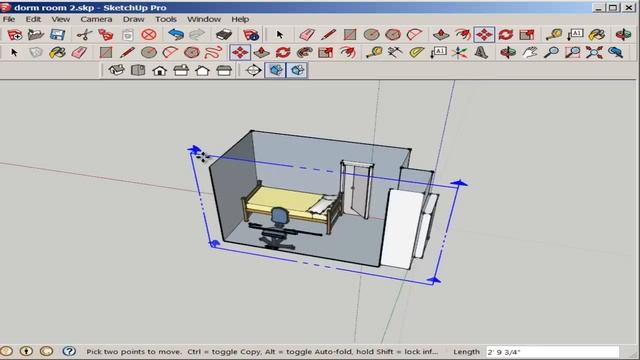This screenshot has height=360, width=640.
Task: Switch to the Left view
Action: point(224,70)
